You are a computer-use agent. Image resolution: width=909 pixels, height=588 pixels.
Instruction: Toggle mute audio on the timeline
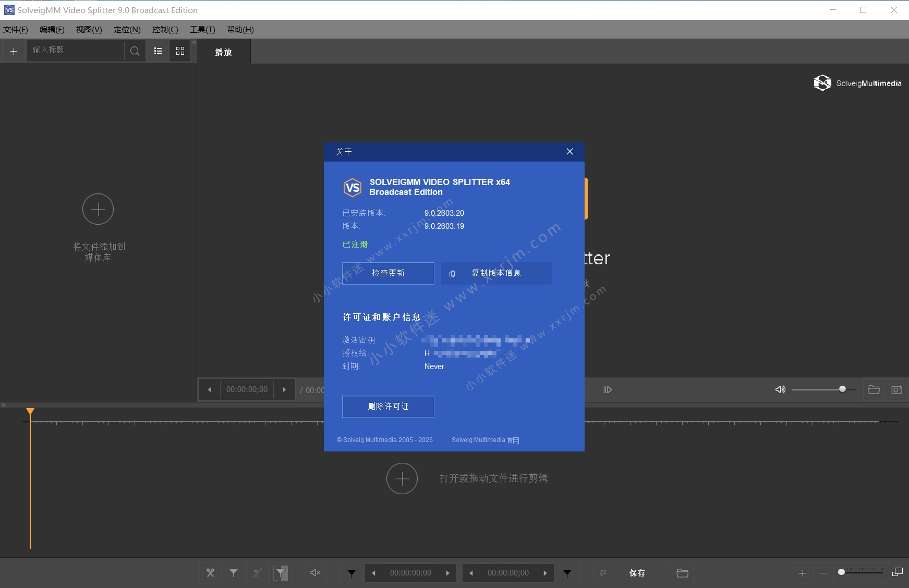(315, 572)
